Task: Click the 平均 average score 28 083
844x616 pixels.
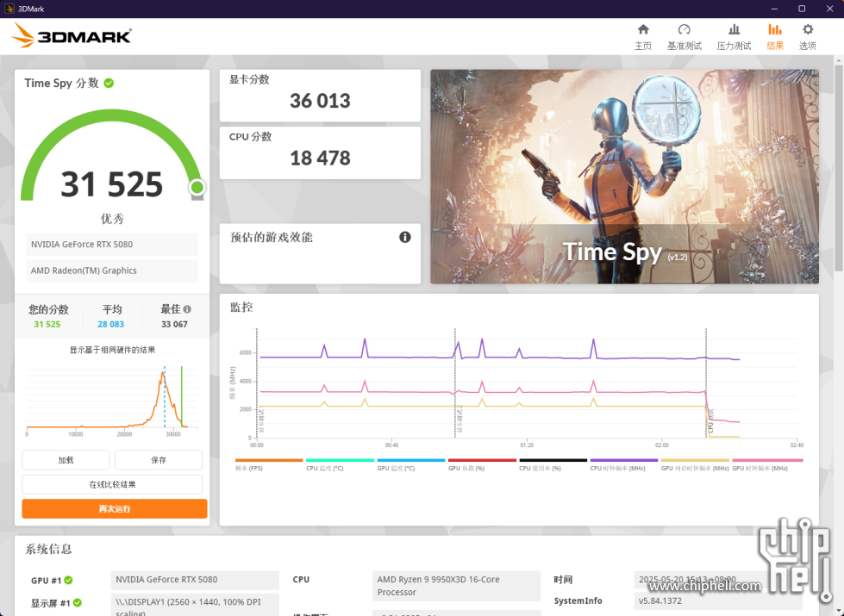Action: coord(111,325)
